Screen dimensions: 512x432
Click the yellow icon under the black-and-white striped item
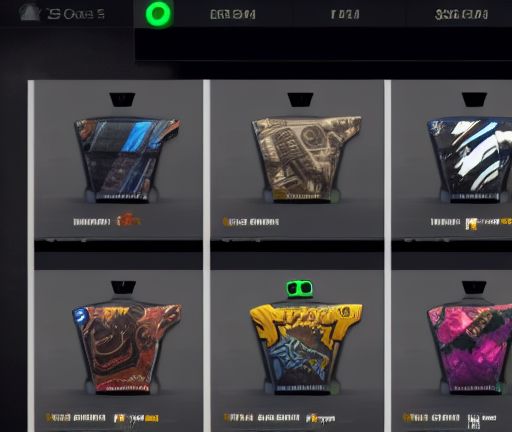471,224
